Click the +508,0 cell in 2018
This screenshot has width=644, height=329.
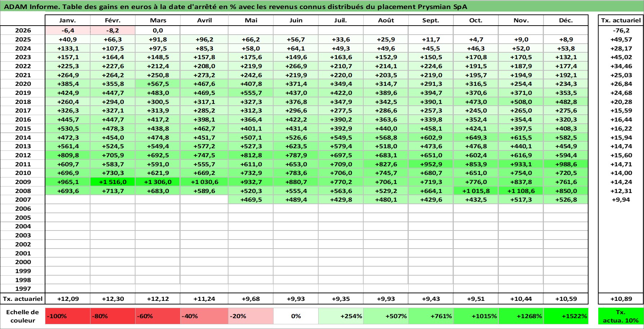pyautogui.click(x=521, y=102)
